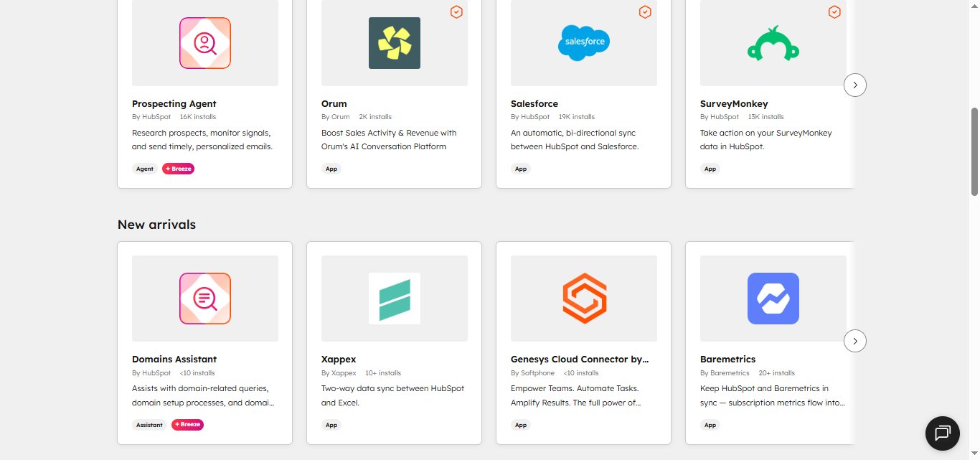
Task: Click 'By Softphone <10 installs' text
Action: click(555, 373)
